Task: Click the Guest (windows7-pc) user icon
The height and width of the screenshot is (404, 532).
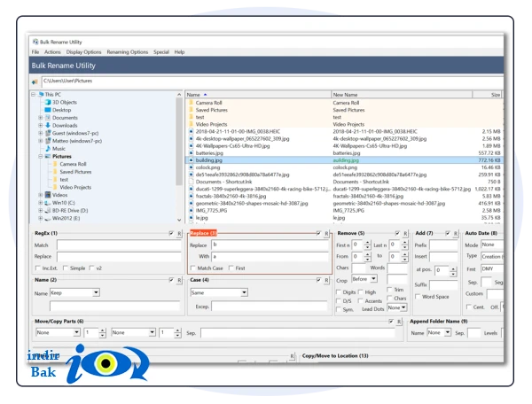Action: coord(48,133)
